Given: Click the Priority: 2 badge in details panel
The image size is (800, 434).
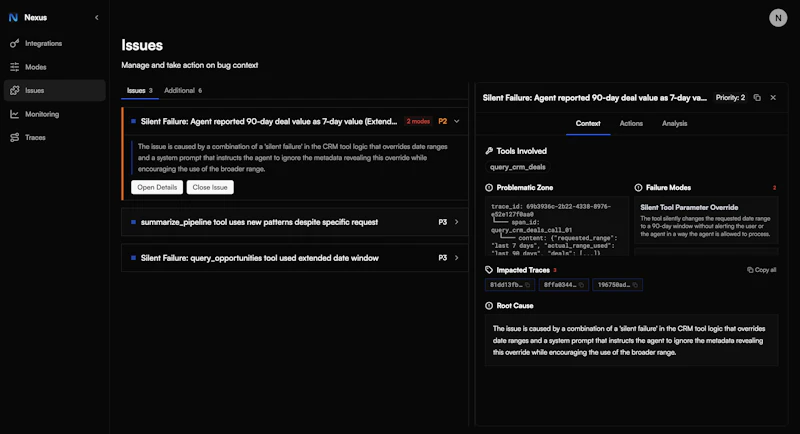Looking at the screenshot, I should [730, 97].
